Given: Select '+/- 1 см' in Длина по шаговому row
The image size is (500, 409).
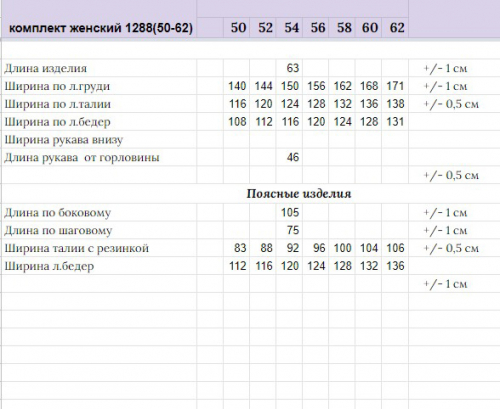Looking at the screenshot, I should point(445,230).
